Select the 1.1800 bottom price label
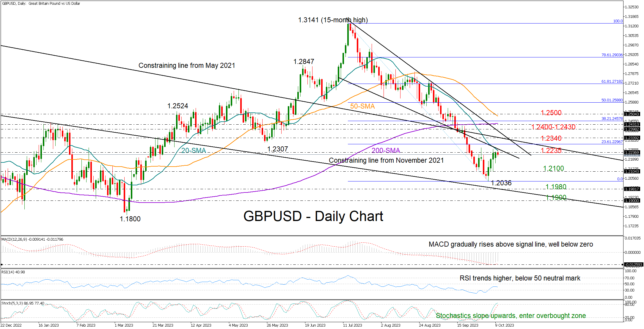 [x=130, y=219]
